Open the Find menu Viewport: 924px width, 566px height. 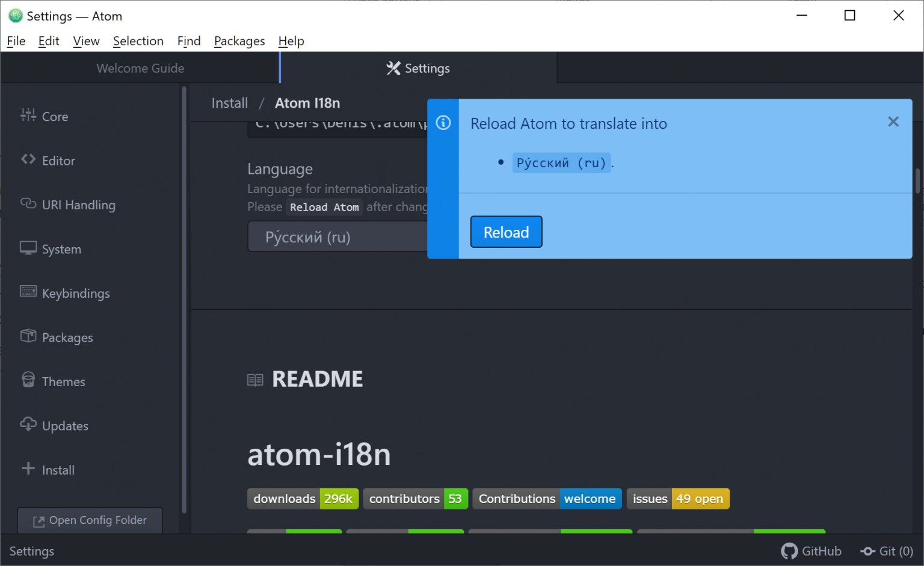point(189,41)
